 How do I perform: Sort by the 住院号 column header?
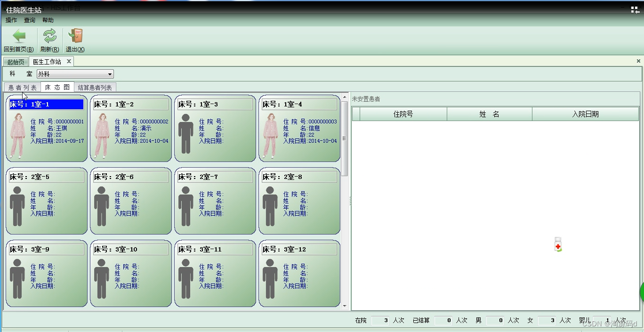403,114
